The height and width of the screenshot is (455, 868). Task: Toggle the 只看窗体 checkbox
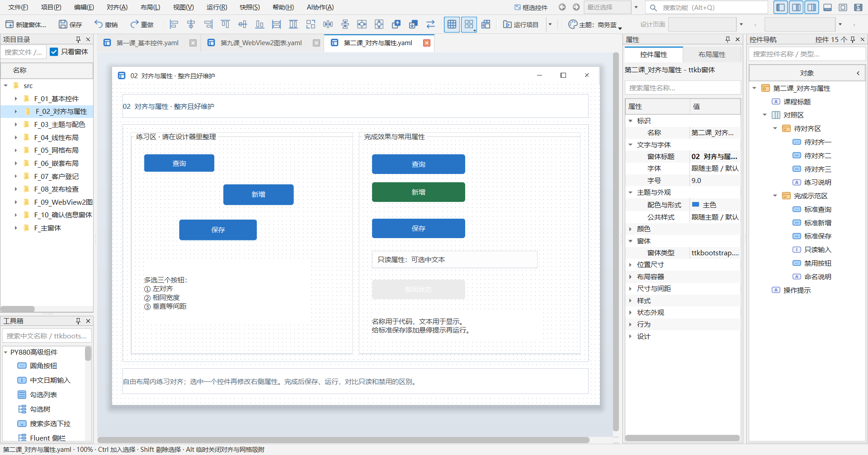54,52
